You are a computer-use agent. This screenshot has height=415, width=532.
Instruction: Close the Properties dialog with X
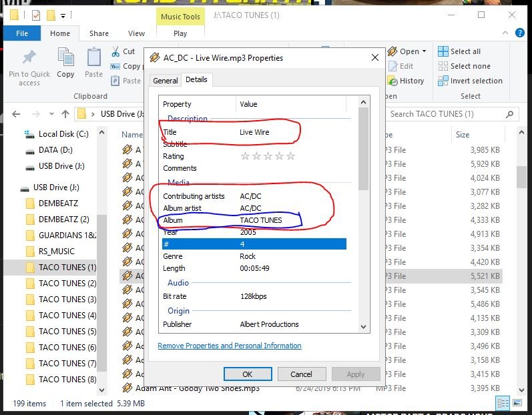375,57
